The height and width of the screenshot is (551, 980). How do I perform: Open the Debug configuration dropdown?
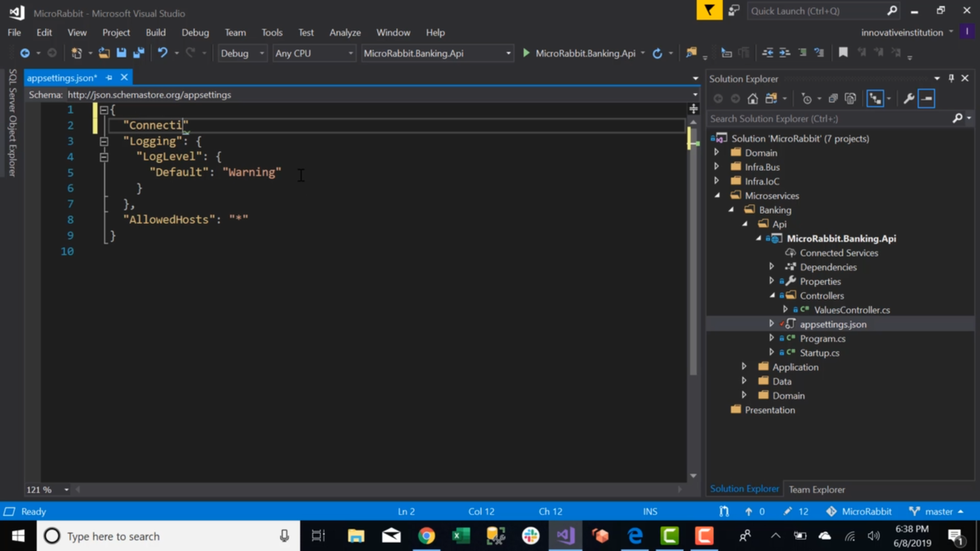pyautogui.click(x=243, y=53)
